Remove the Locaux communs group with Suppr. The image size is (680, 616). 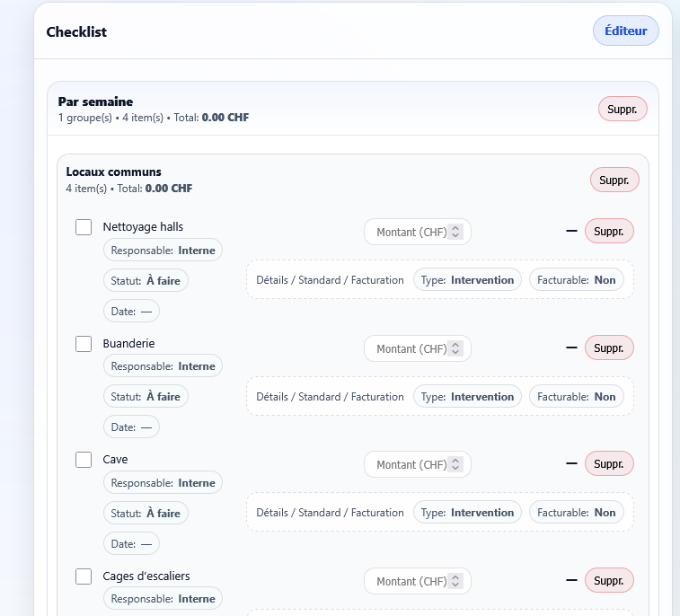point(614,180)
